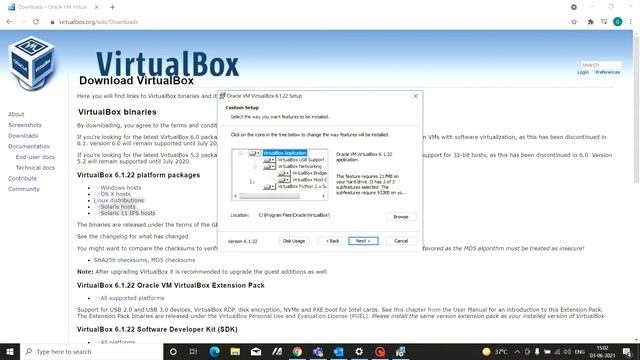Click Browse to change install location

[401, 217]
